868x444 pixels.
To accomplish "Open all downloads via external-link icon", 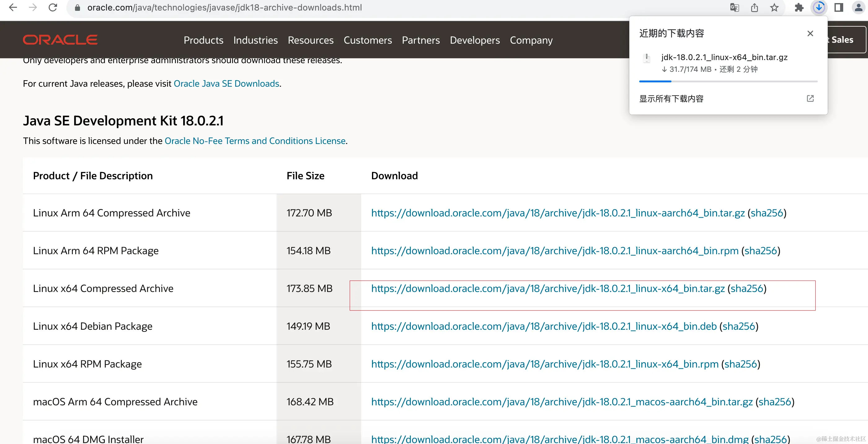I will coord(810,98).
